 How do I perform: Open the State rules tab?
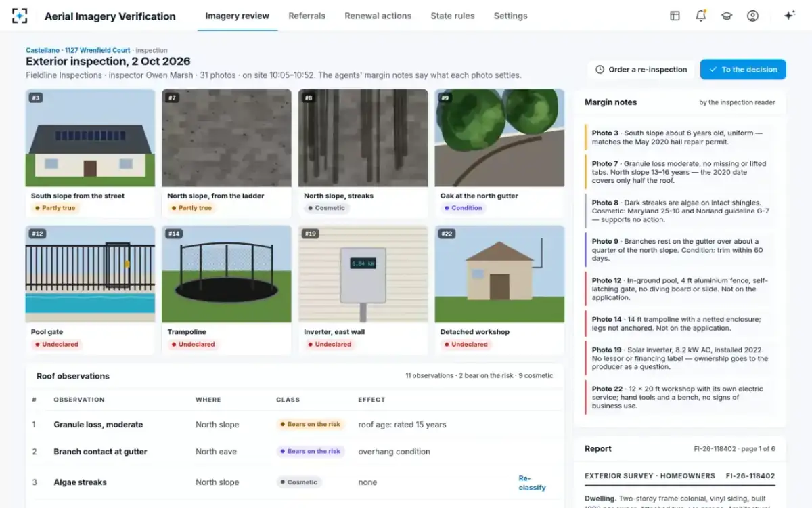[453, 16]
